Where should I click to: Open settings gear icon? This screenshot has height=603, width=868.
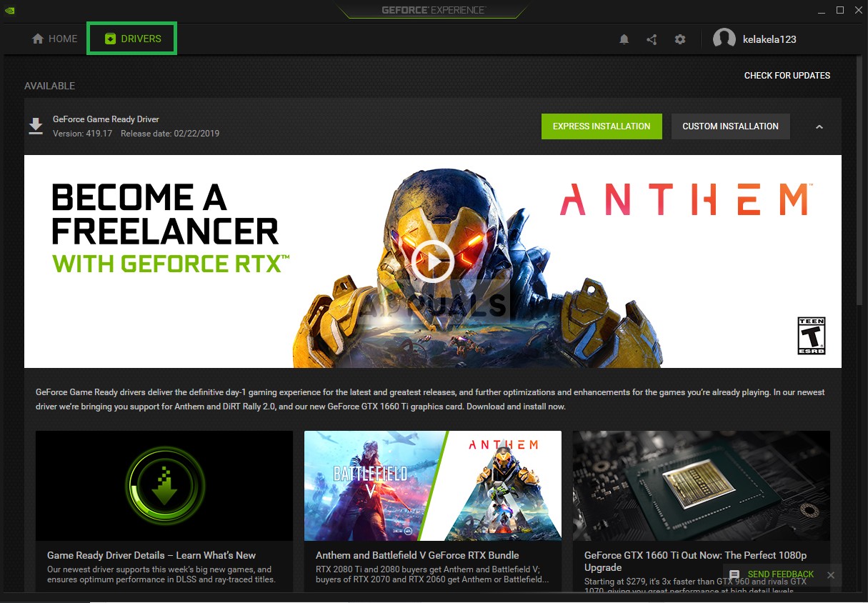[680, 39]
